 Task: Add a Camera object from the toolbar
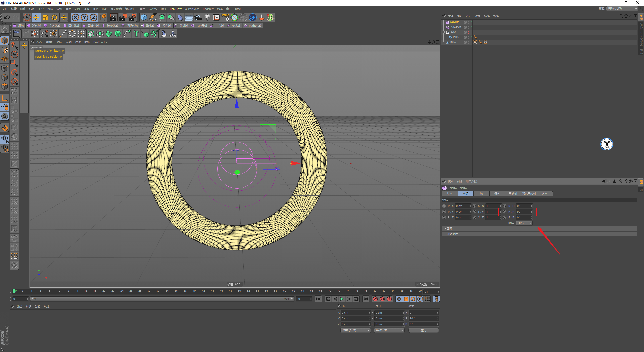click(x=198, y=17)
